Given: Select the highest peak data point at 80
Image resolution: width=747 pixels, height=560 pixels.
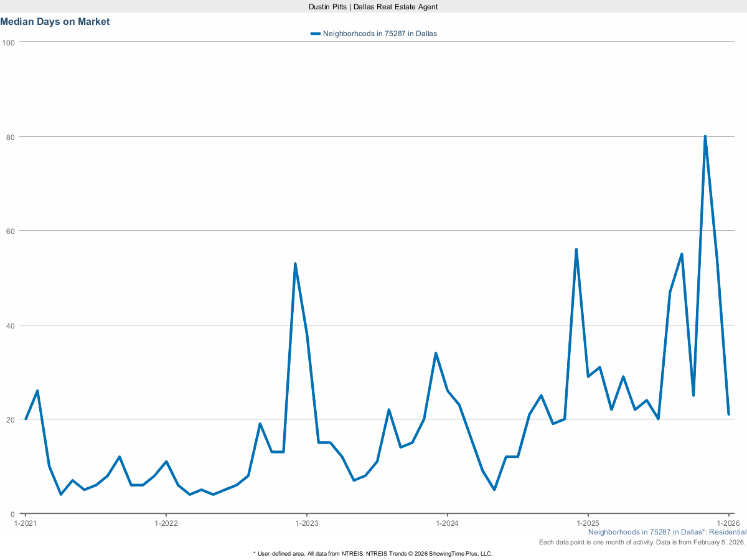Looking at the screenshot, I should (x=705, y=136).
